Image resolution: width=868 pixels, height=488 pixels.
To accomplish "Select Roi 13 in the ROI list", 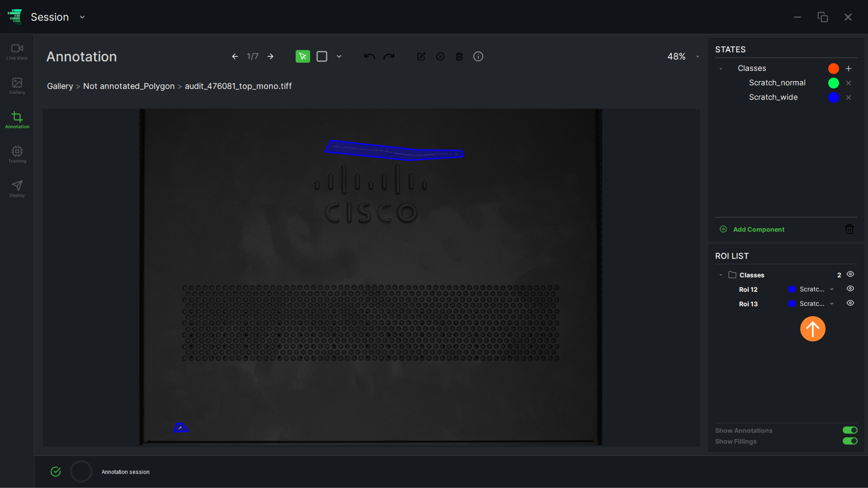I will pos(748,304).
